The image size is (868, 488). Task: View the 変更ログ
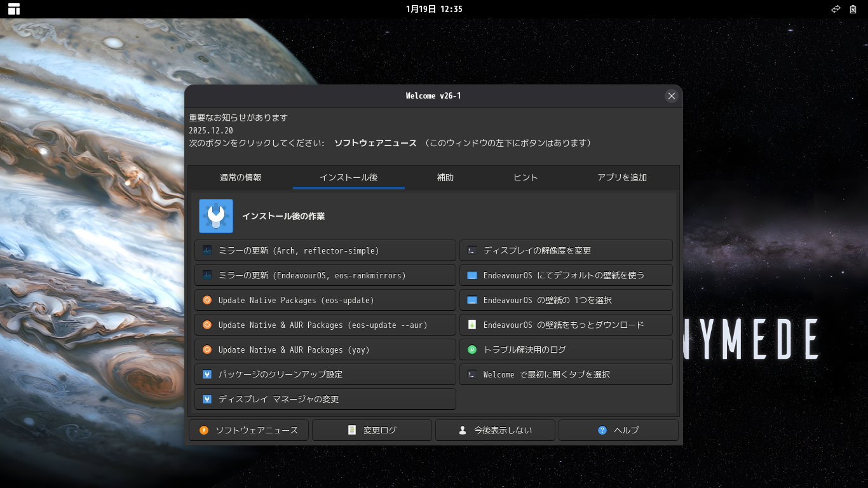pyautogui.click(x=372, y=430)
